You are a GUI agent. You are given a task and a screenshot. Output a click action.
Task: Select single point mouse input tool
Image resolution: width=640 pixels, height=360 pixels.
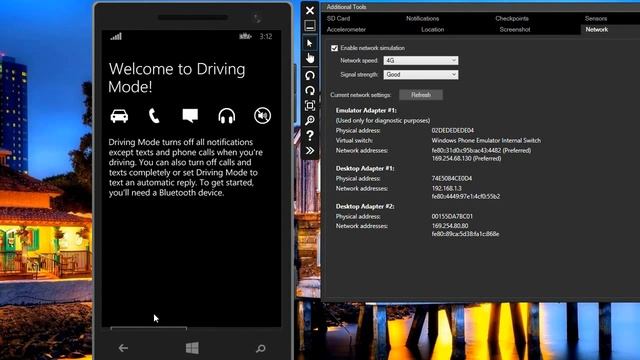pyautogui.click(x=310, y=43)
